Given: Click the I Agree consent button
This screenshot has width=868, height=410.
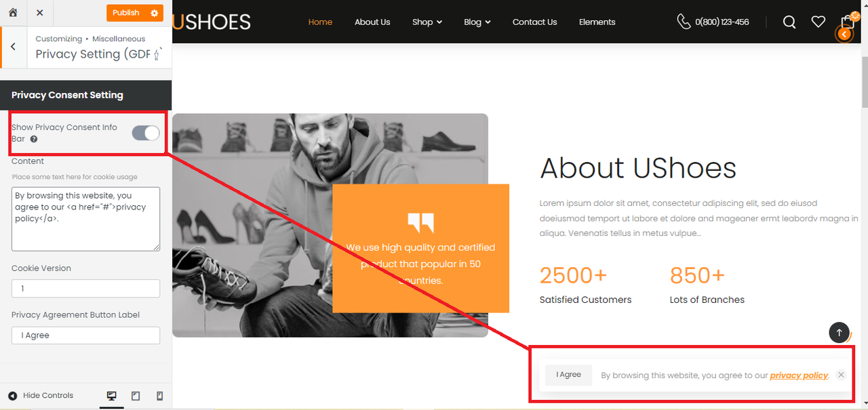Looking at the screenshot, I should (569, 375).
